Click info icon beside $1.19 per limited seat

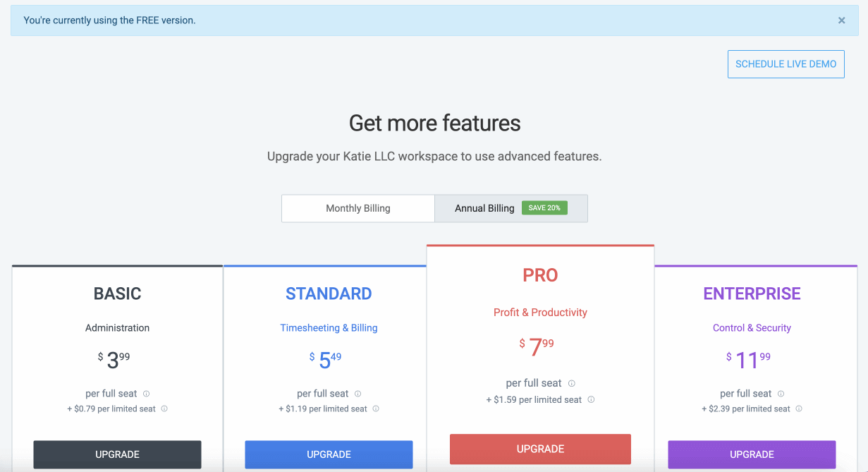tap(376, 409)
